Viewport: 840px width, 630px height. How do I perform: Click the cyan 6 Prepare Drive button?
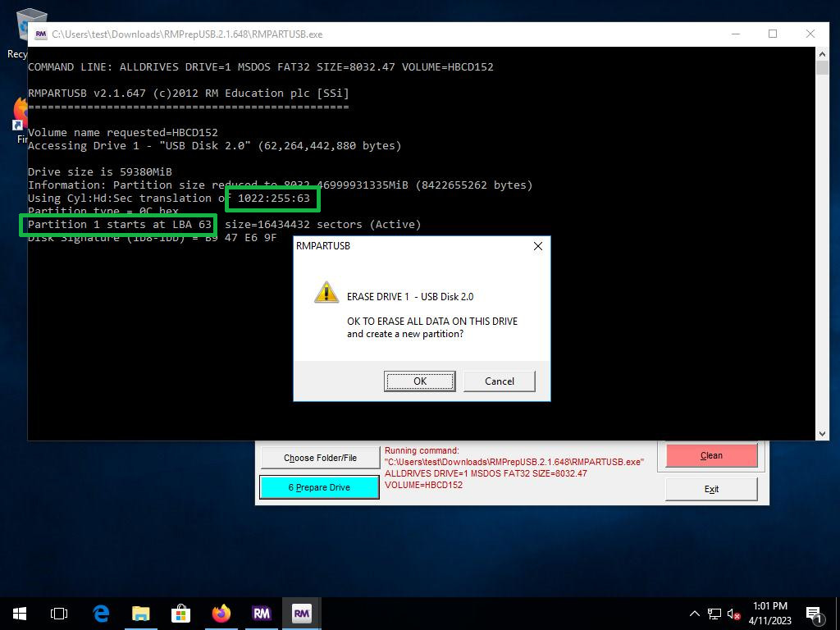[319, 487]
